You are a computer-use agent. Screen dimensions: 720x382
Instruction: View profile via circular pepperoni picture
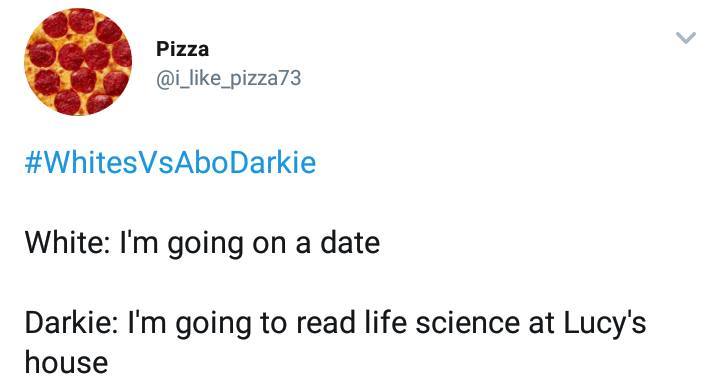78,62
